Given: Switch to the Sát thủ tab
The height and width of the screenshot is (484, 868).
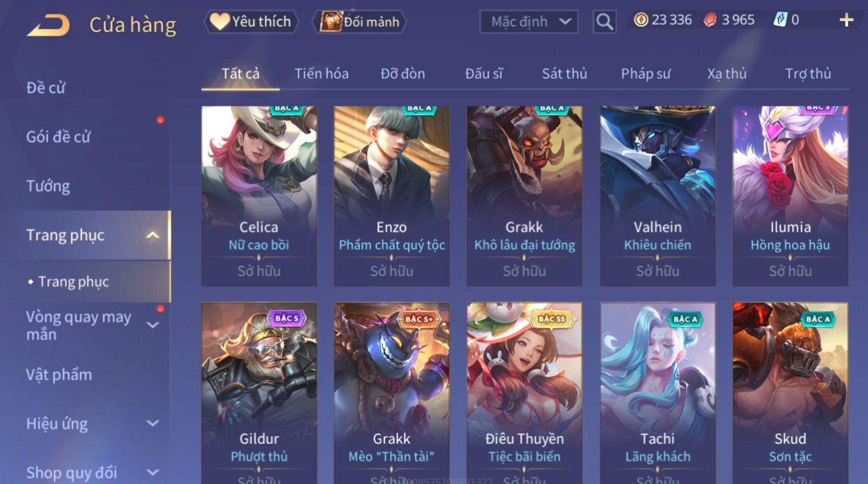Looking at the screenshot, I should 564,74.
